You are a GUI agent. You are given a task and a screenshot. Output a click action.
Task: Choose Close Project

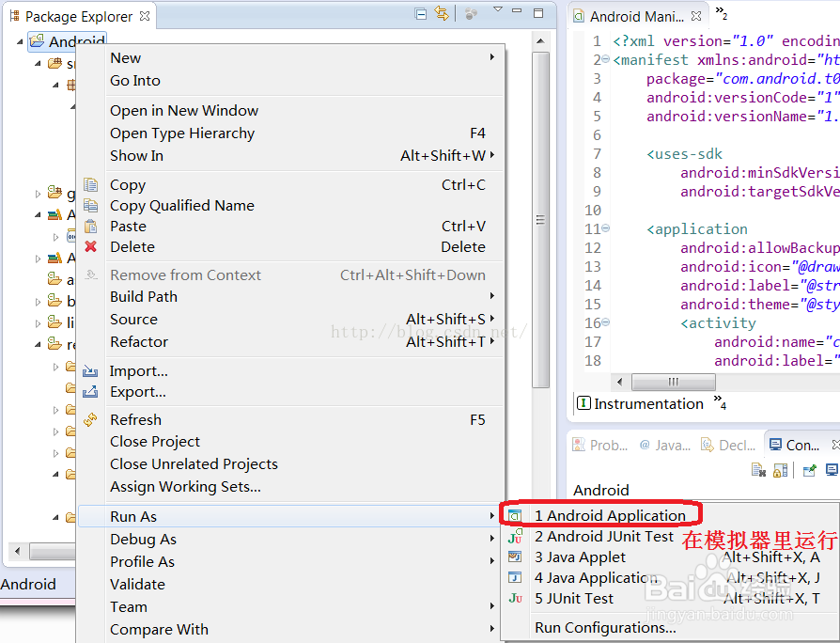(x=291, y=442)
